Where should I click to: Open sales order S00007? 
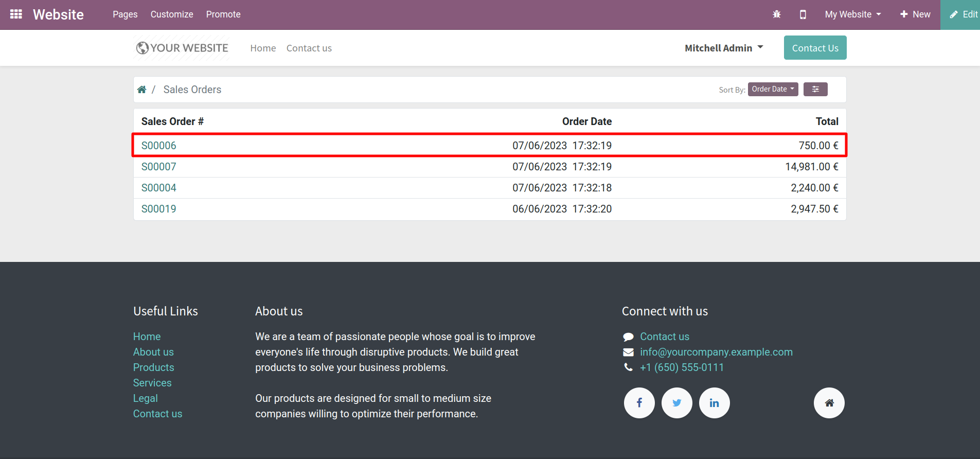click(x=159, y=167)
